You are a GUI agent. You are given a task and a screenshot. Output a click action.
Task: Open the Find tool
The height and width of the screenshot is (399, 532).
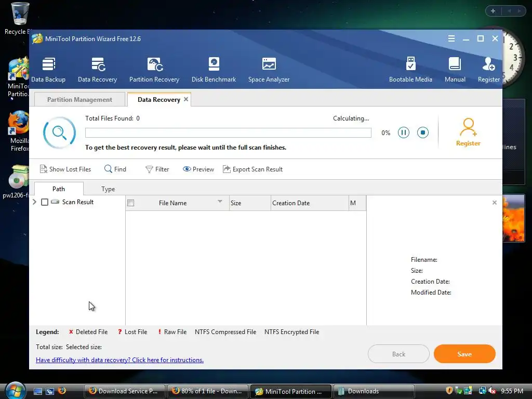point(115,169)
